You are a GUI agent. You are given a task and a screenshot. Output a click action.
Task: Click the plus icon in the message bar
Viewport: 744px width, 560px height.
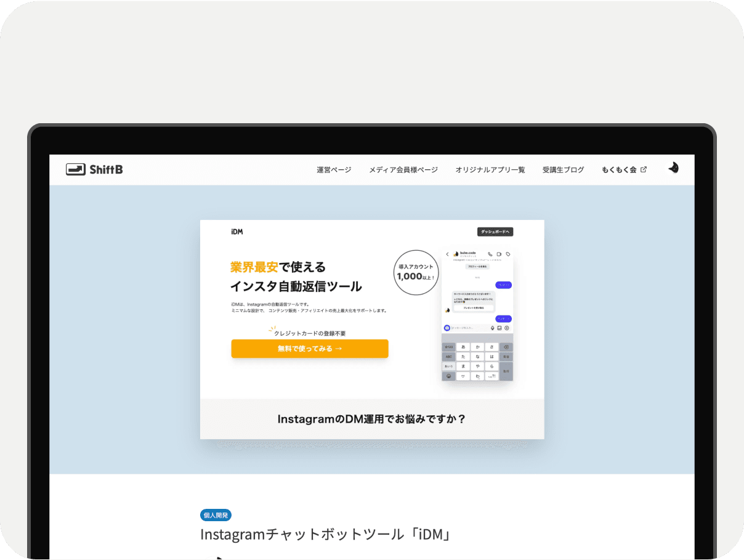pos(507,328)
